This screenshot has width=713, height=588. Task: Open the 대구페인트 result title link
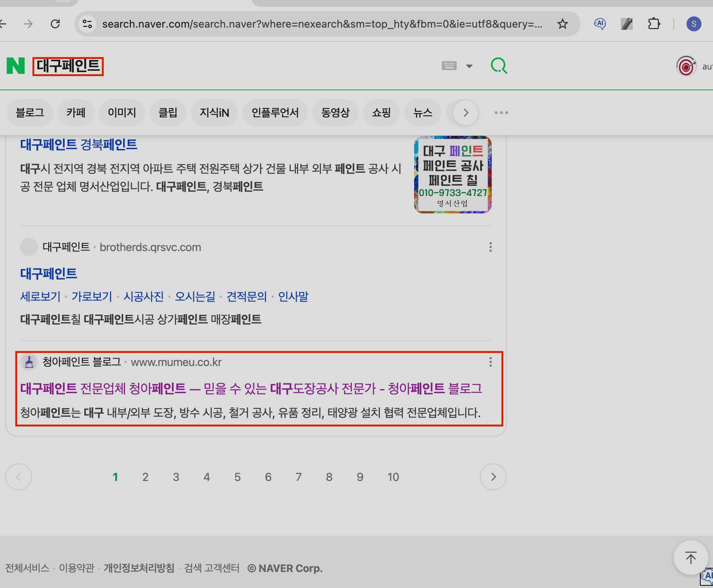[49, 274]
